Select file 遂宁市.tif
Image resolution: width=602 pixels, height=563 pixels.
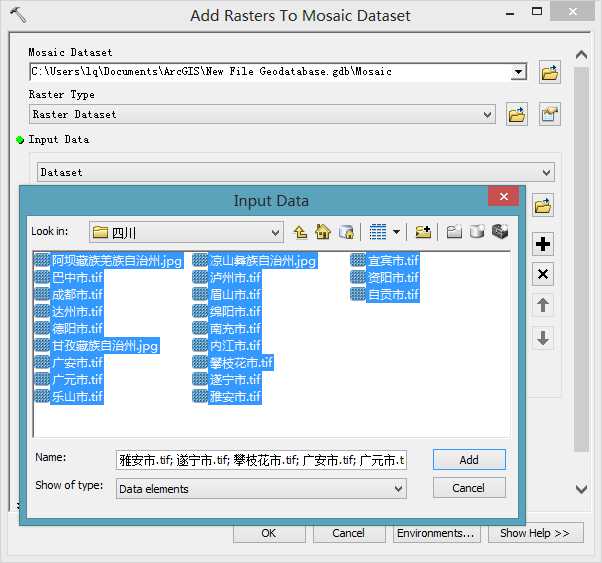point(227,379)
